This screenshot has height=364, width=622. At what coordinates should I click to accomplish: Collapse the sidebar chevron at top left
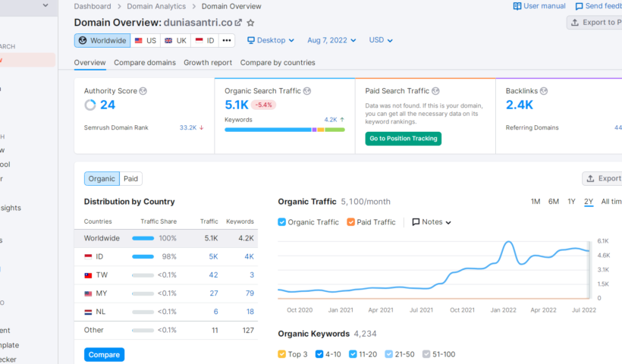[x=46, y=5]
